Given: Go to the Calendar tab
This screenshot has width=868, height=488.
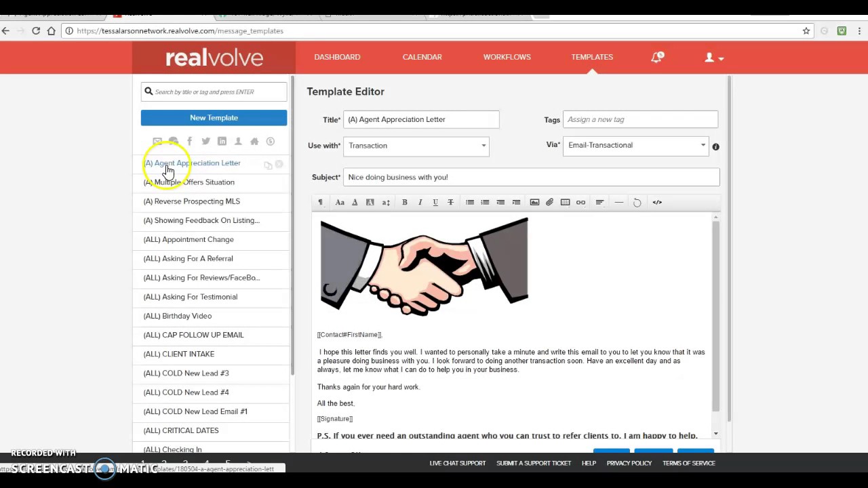Looking at the screenshot, I should tap(422, 57).
